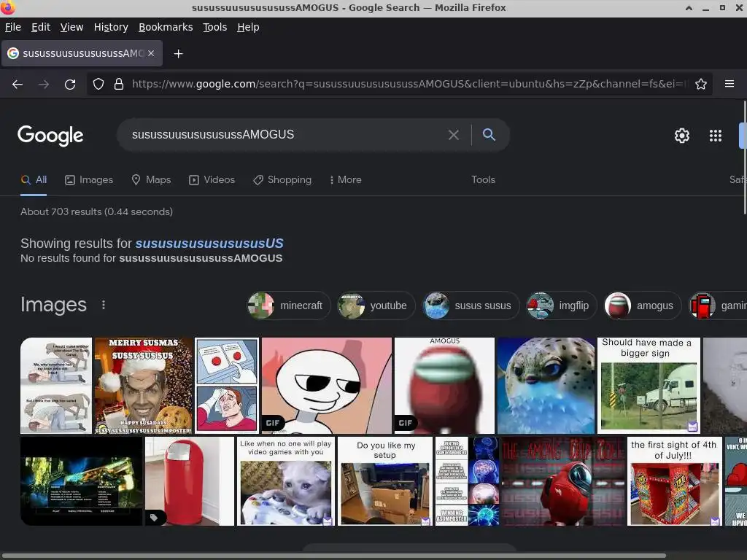747x560 pixels.
Task: Filter images by minecraft chip
Action: (289, 306)
